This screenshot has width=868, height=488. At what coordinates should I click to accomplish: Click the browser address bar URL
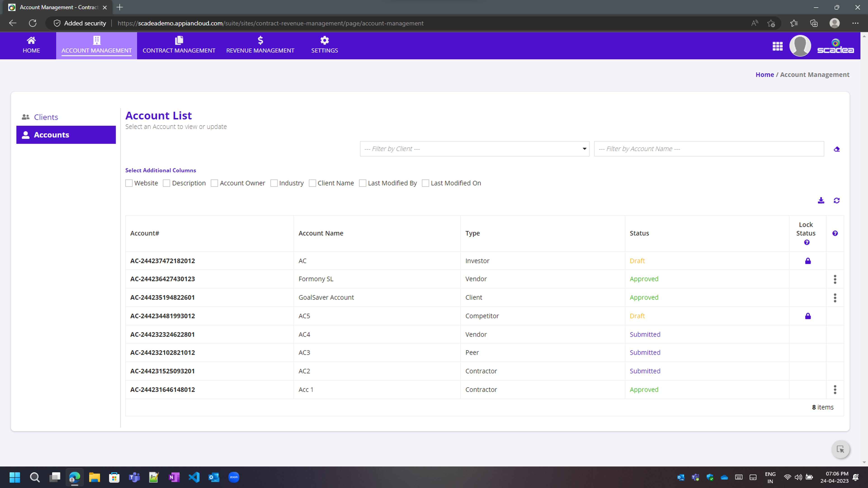(270, 23)
